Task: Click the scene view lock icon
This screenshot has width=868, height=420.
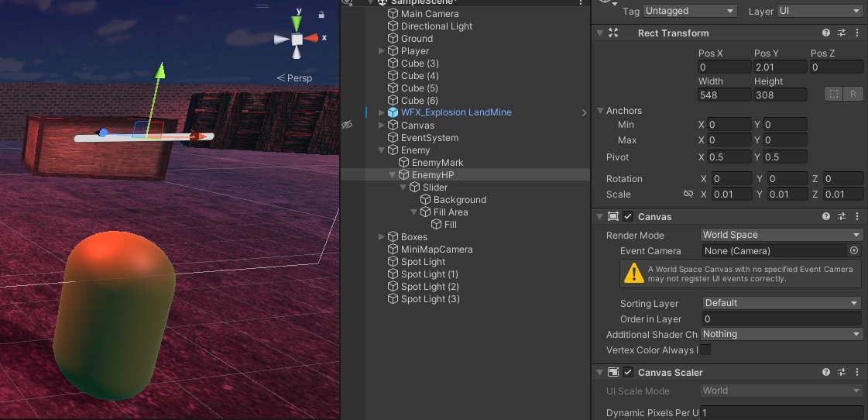Action: pyautogui.click(x=321, y=15)
